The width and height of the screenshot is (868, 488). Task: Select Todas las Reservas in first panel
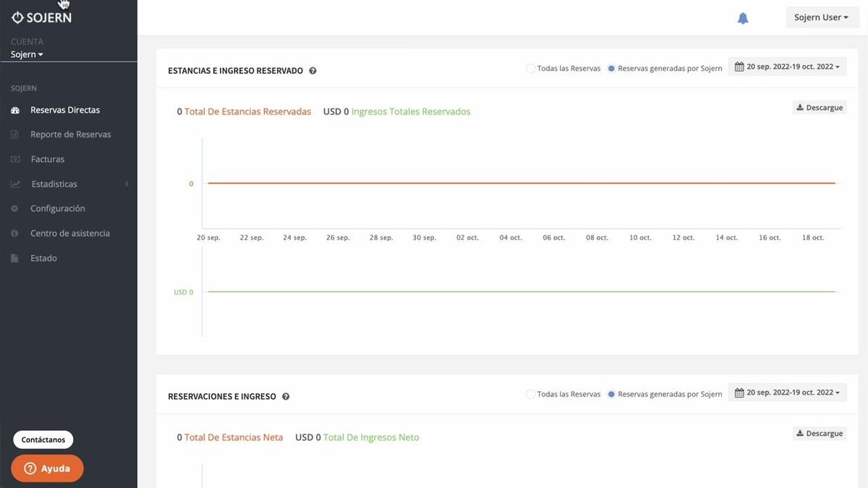pos(531,69)
